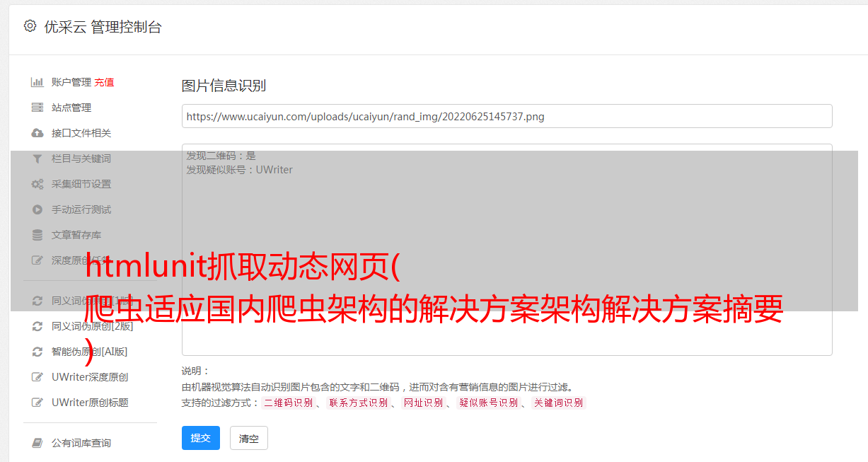
Task: Click the edit icon beside UWriter深度原创
Action: click(x=37, y=377)
